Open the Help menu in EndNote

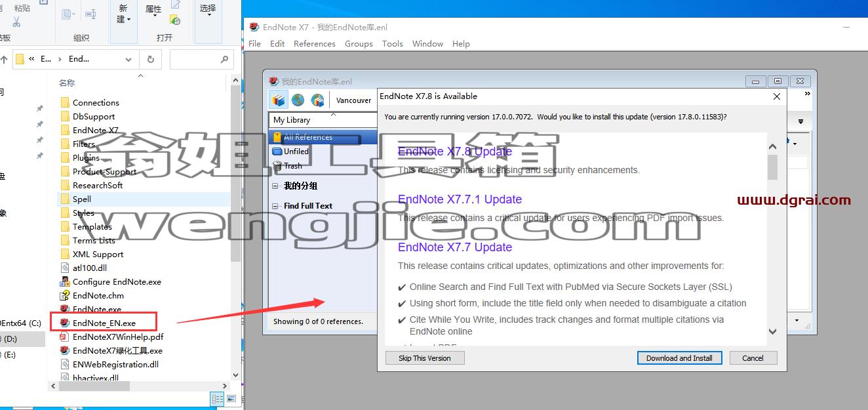[x=461, y=44]
